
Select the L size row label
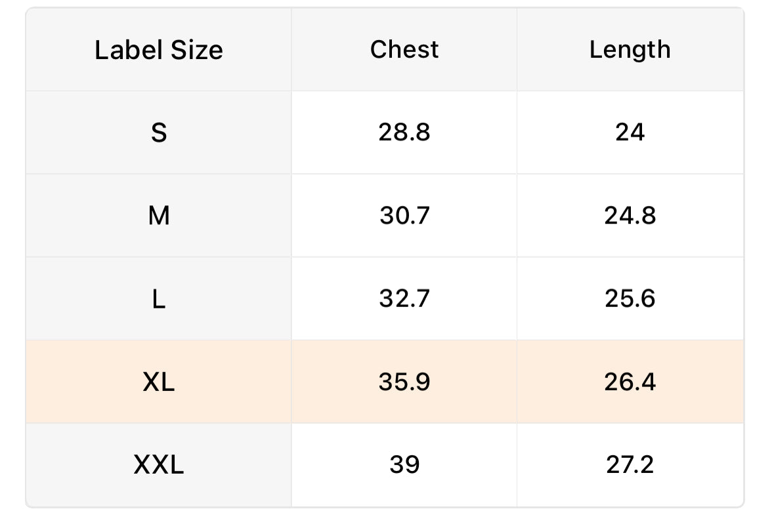pyautogui.click(x=158, y=298)
